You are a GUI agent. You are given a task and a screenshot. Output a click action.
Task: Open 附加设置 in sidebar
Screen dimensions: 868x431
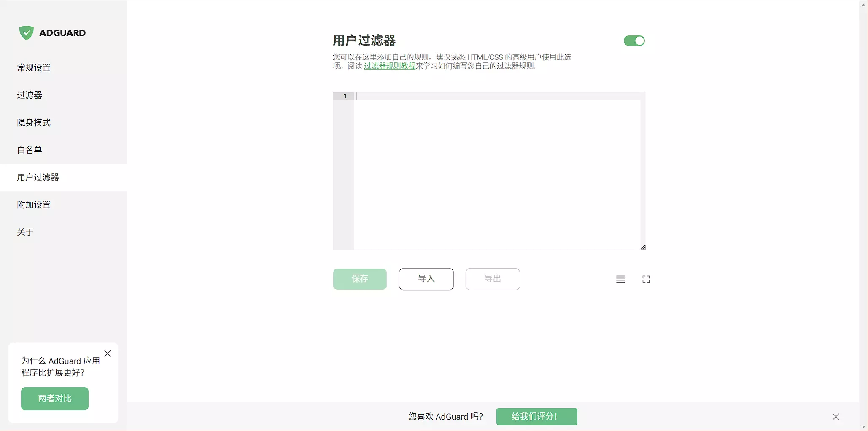click(x=34, y=205)
